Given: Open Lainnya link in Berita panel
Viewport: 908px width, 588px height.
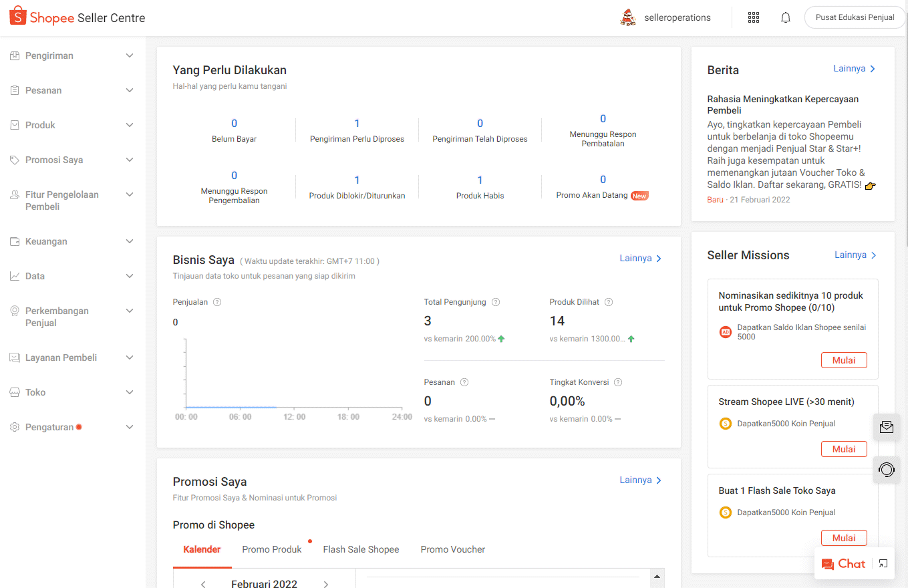Looking at the screenshot, I should click(x=854, y=69).
